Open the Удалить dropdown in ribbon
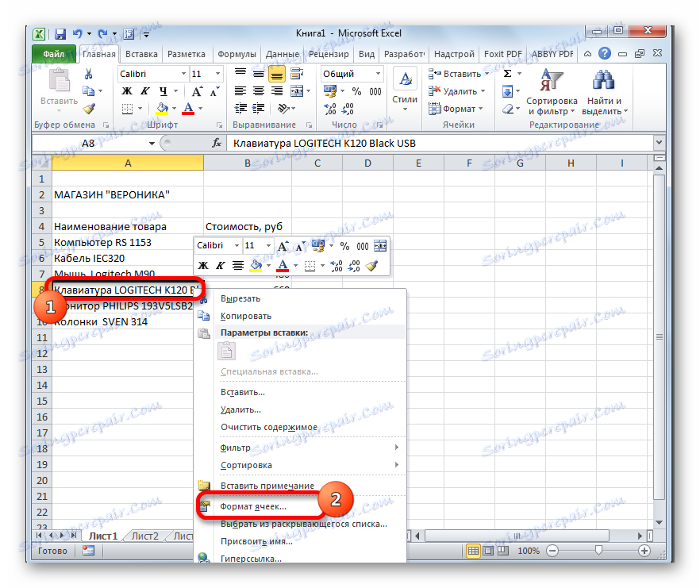 457,91
